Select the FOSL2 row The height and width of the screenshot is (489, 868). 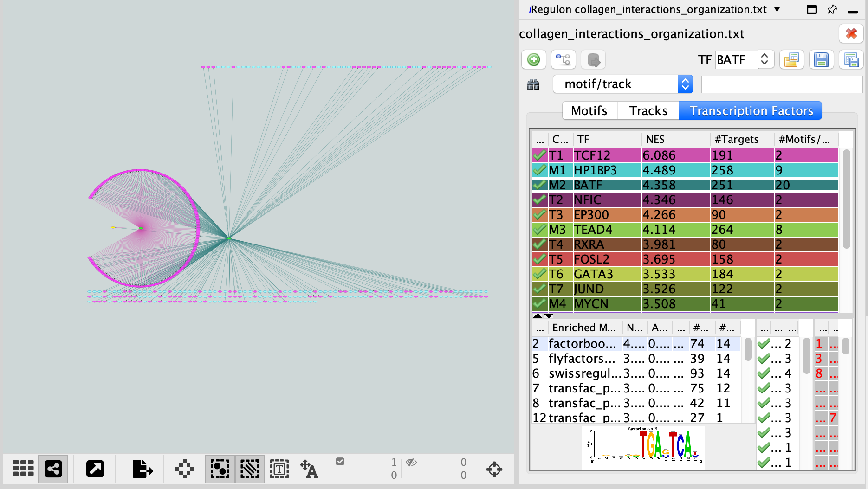point(685,259)
